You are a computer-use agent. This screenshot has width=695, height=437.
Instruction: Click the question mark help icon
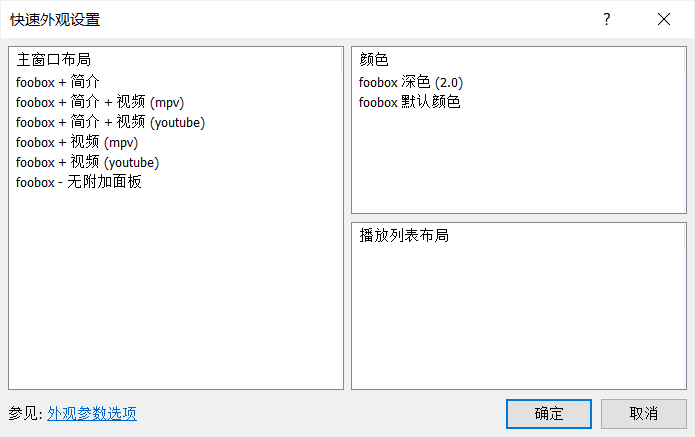click(x=607, y=19)
